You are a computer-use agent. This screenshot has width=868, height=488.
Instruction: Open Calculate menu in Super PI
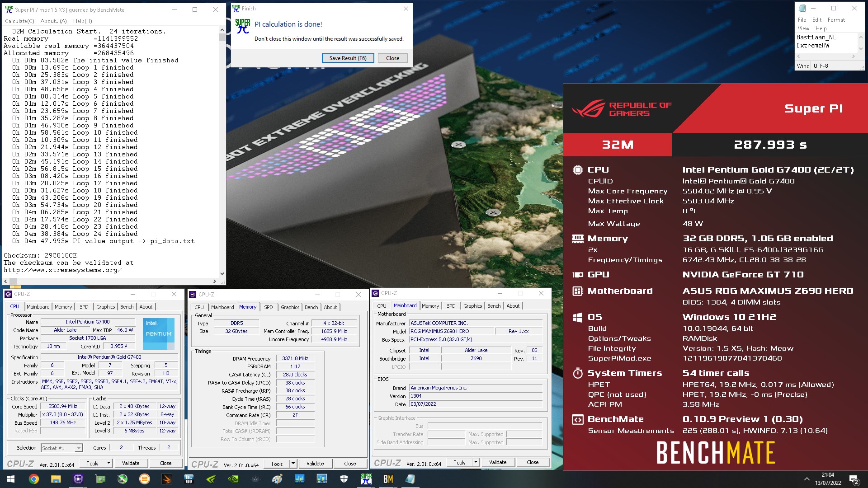(x=19, y=21)
